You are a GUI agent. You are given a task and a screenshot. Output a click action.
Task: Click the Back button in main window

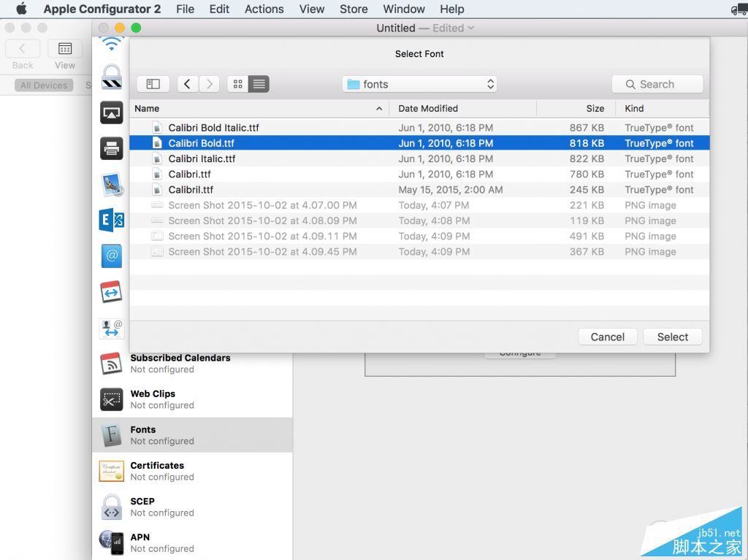[x=23, y=48]
